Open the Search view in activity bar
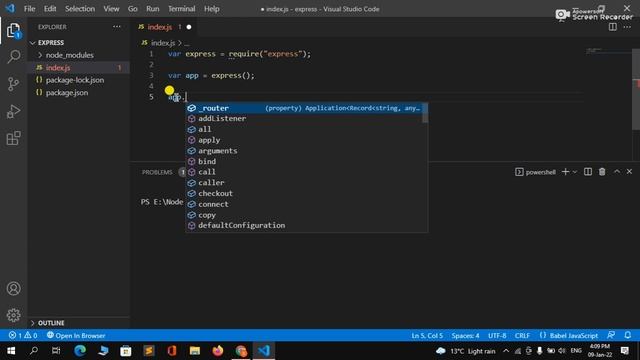Viewport: 640px width, 360px height. pos(13,56)
